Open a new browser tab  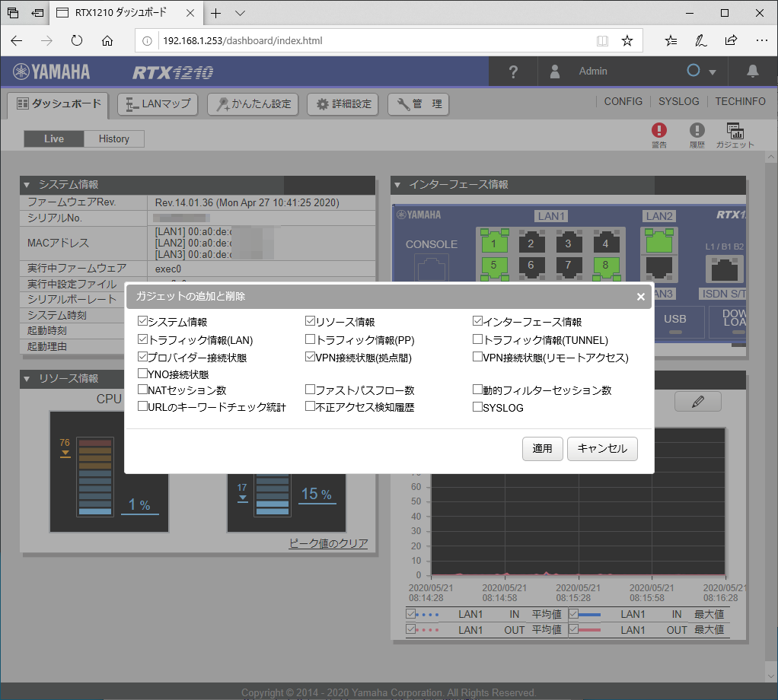point(215,14)
